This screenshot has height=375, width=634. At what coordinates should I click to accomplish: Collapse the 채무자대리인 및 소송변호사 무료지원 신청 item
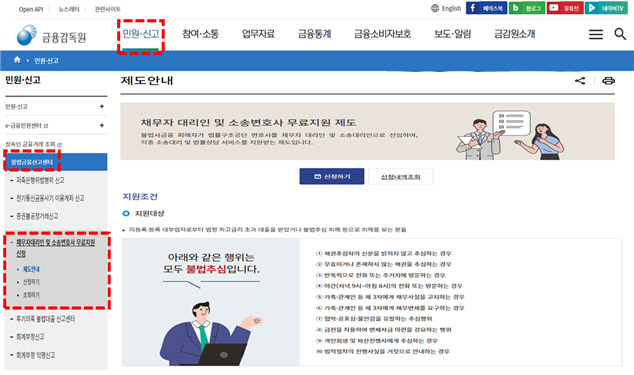click(55, 248)
